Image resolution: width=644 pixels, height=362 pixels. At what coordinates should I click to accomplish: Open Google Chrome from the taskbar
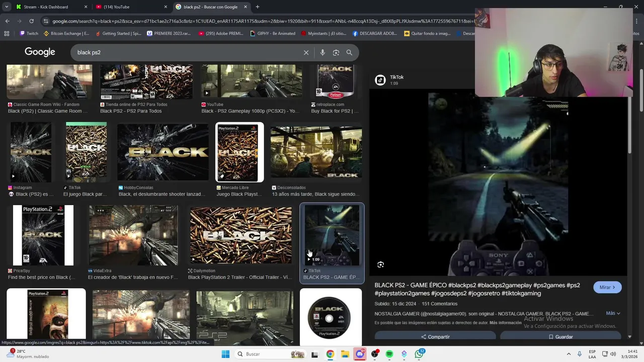[330, 354]
